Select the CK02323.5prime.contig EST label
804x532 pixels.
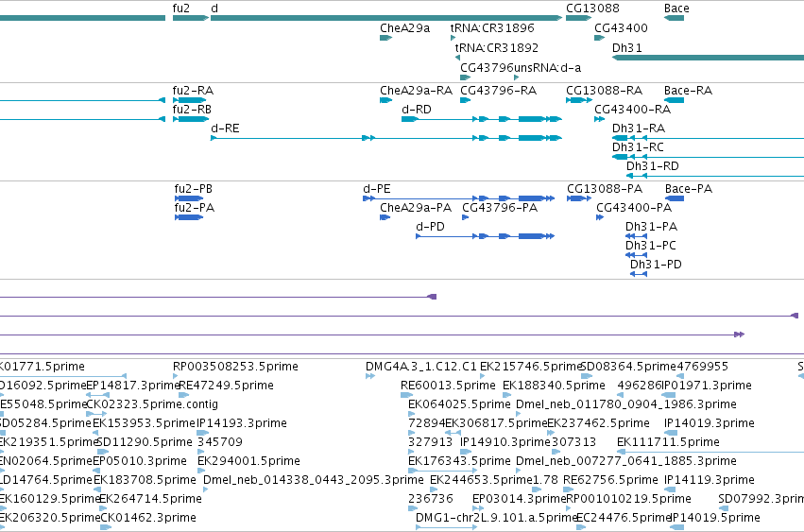pos(152,404)
